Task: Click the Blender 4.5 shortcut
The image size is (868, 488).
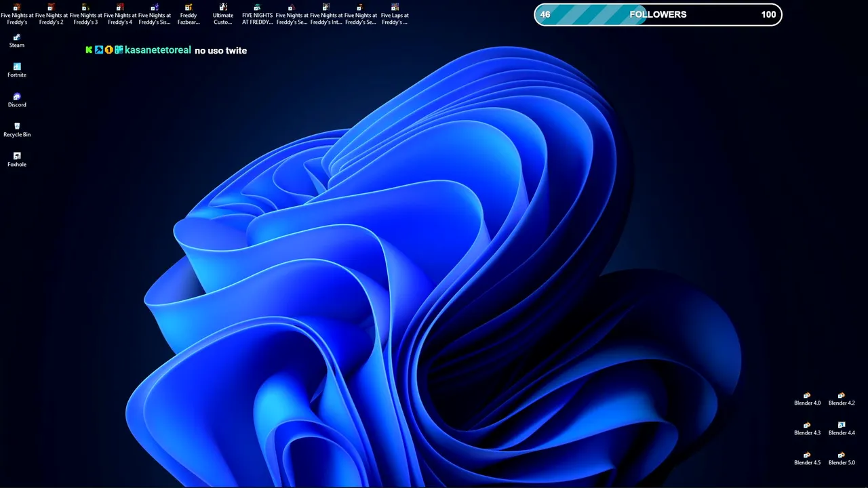Action: coord(807,458)
